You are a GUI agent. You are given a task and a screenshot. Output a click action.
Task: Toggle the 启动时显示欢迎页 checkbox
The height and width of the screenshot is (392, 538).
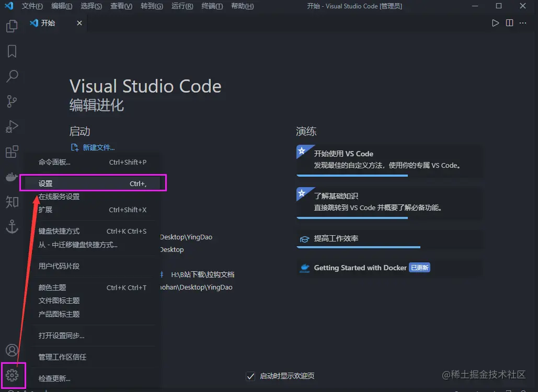click(x=250, y=376)
